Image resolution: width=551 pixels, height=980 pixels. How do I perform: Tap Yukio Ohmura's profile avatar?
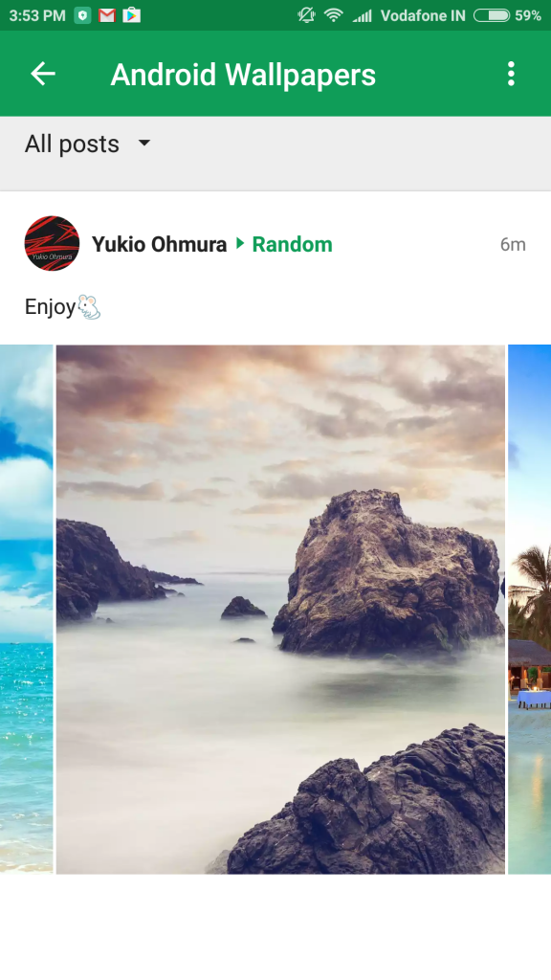point(52,243)
